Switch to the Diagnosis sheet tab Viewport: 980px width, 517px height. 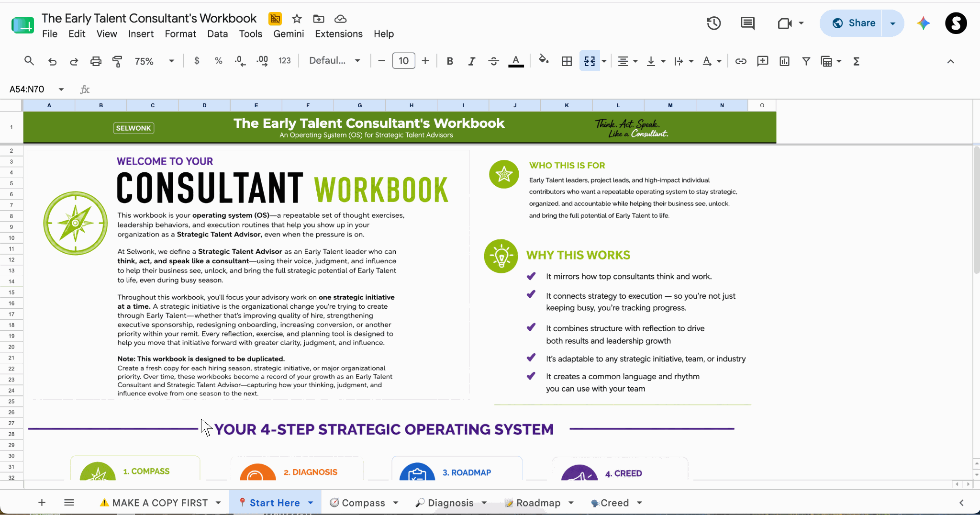[445, 503]
